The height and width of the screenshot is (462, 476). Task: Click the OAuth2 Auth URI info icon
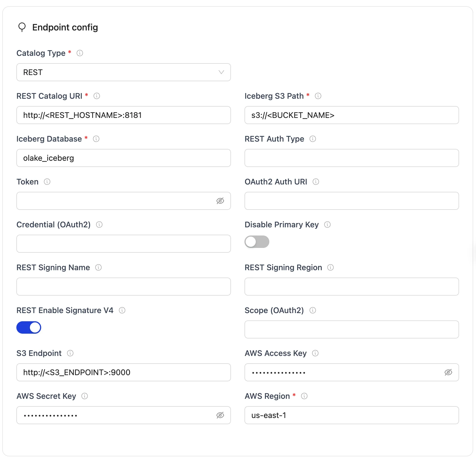(316, 182)
